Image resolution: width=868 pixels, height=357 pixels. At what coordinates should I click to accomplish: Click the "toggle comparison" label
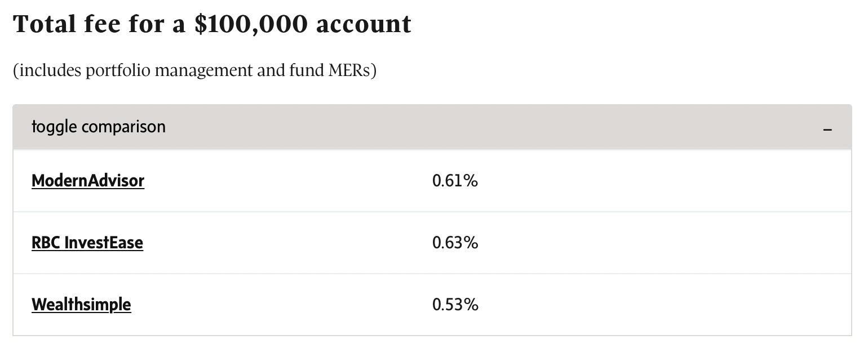click(99, 127)
